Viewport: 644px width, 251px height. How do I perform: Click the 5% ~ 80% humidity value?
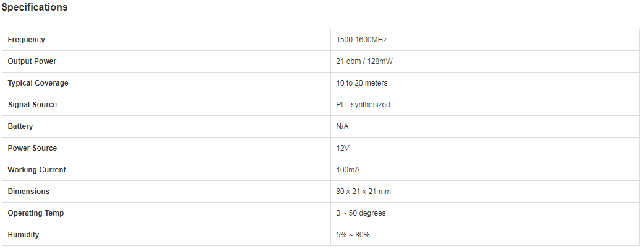pos(353,235)
